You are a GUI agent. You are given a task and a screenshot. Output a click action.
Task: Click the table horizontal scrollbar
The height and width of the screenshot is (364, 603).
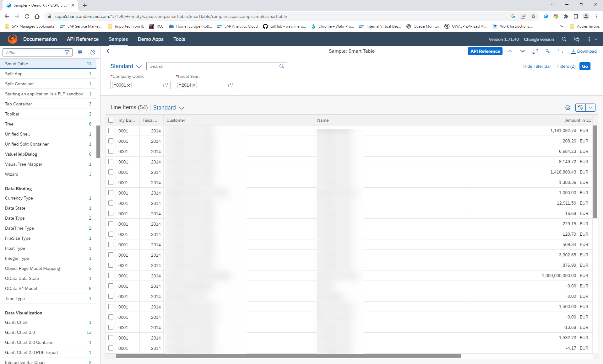pyautogui.click(x=288, y=356)
